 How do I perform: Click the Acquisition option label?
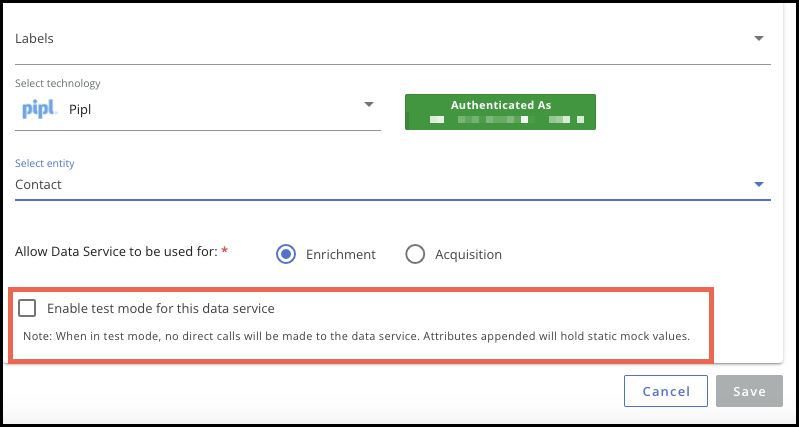point(468,254)
